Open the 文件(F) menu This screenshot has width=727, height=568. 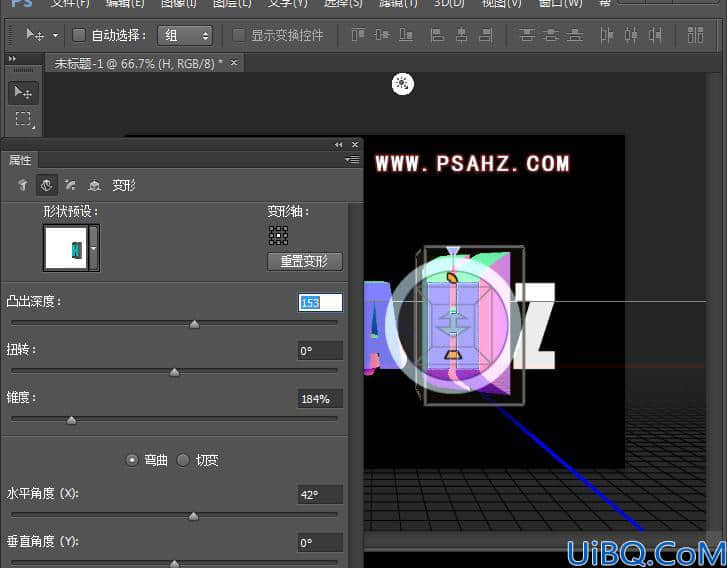click(x=70, y=4)
